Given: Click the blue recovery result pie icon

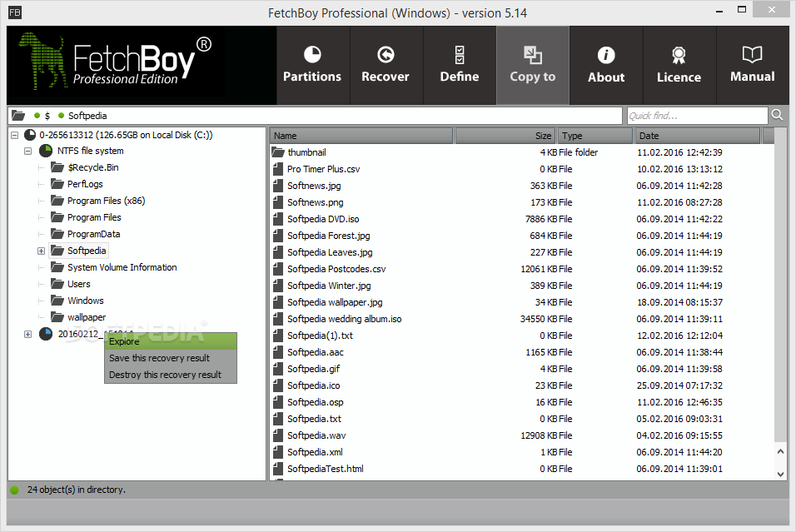Looking at the screenshot, I should pyautogui.click(x=46, y=334).
